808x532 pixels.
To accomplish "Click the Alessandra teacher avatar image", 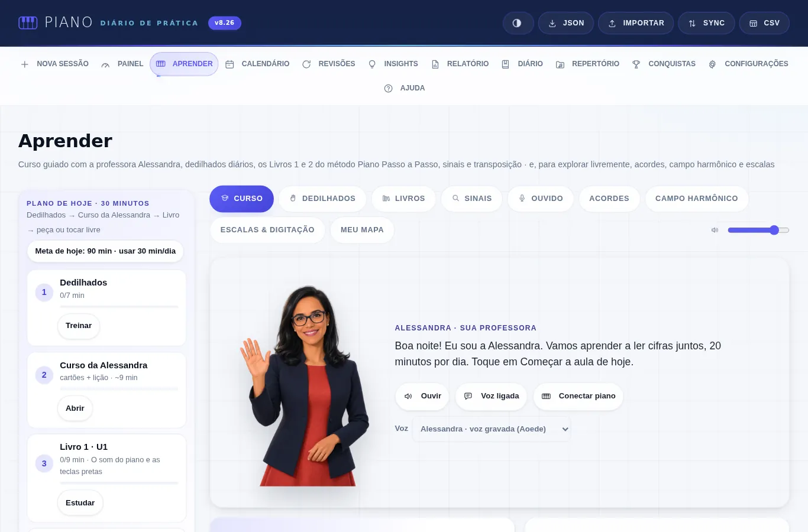I will click(305, 386).
